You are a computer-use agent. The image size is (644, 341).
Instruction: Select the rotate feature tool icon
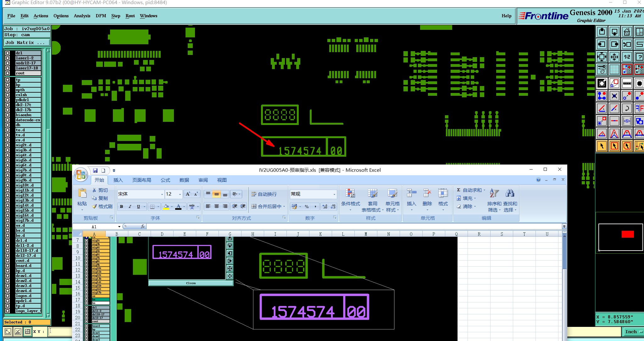[x=627, y=109]
